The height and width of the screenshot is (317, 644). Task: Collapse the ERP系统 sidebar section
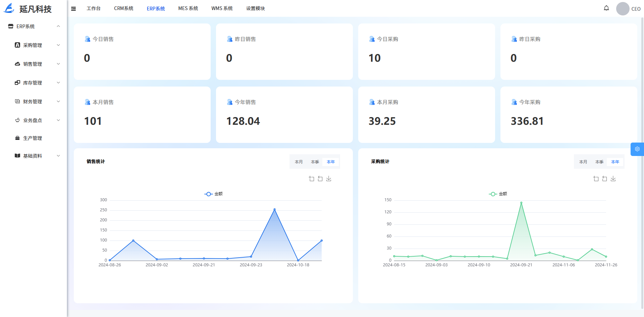[x=34, y=27]
